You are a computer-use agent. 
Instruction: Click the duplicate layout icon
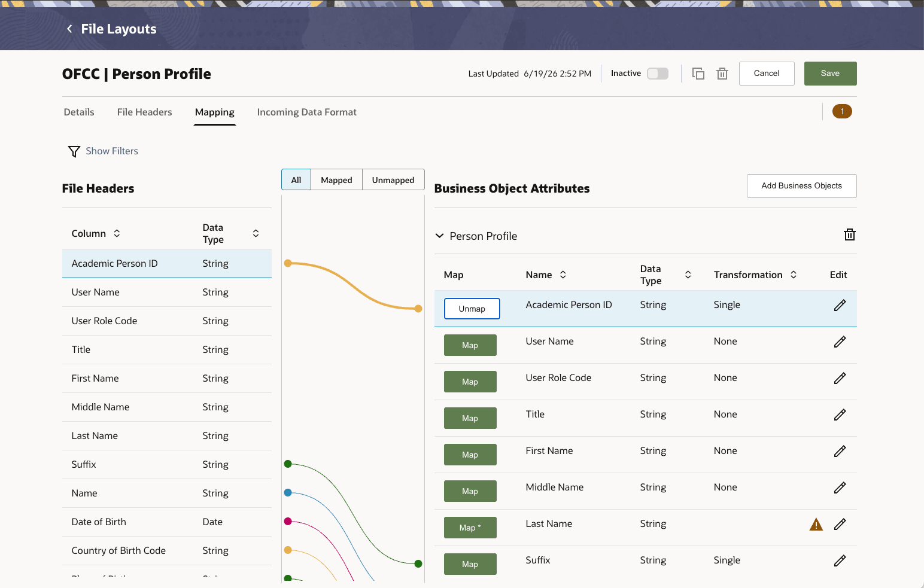(698, 74)
